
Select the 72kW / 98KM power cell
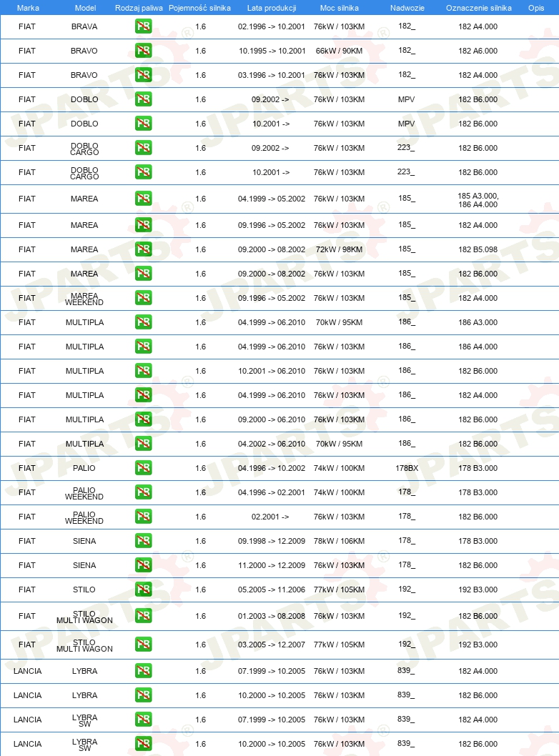(339, 249)
